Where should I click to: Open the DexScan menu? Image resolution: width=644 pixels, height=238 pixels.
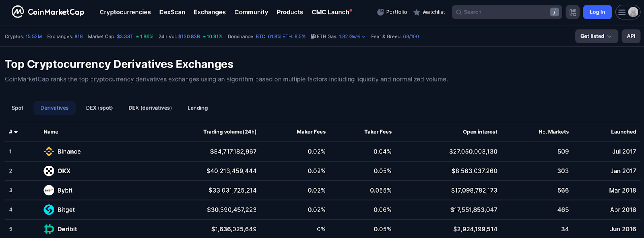(x=172, y=12)
